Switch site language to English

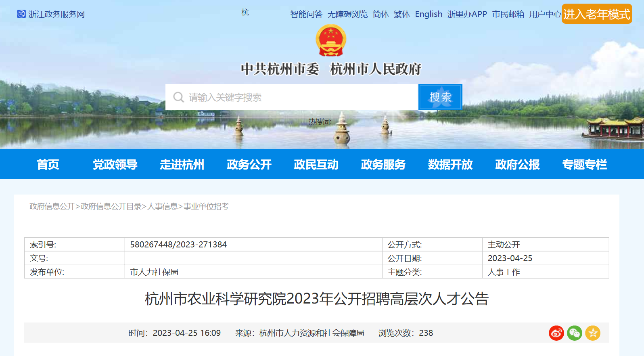click(429, 14)
